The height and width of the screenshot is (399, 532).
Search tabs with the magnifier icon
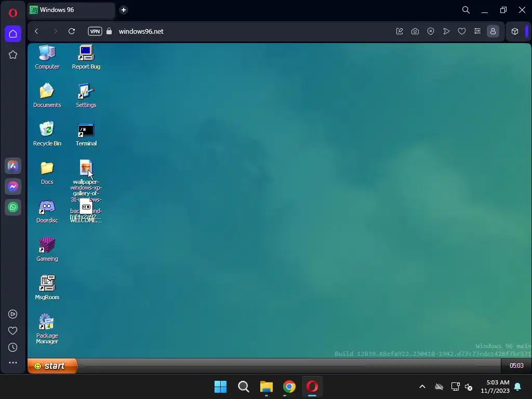click(466, 10)
